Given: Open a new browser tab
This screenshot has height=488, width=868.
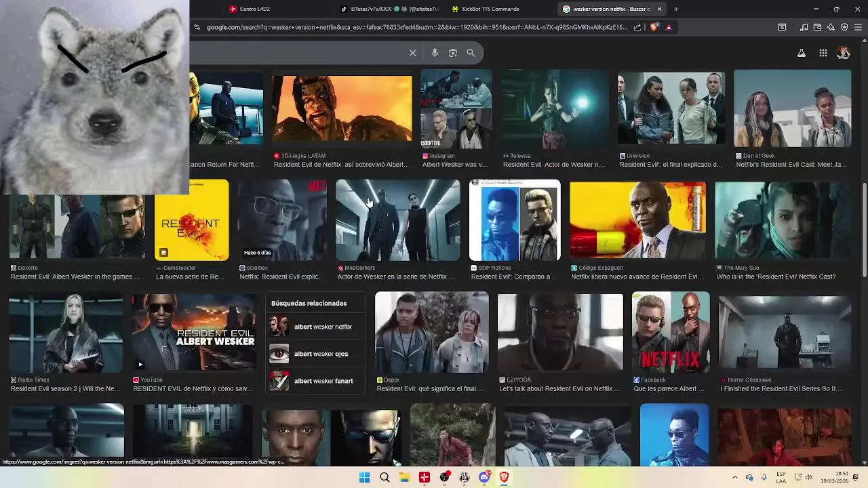Looking at the screenshot, I should [676, 9].
